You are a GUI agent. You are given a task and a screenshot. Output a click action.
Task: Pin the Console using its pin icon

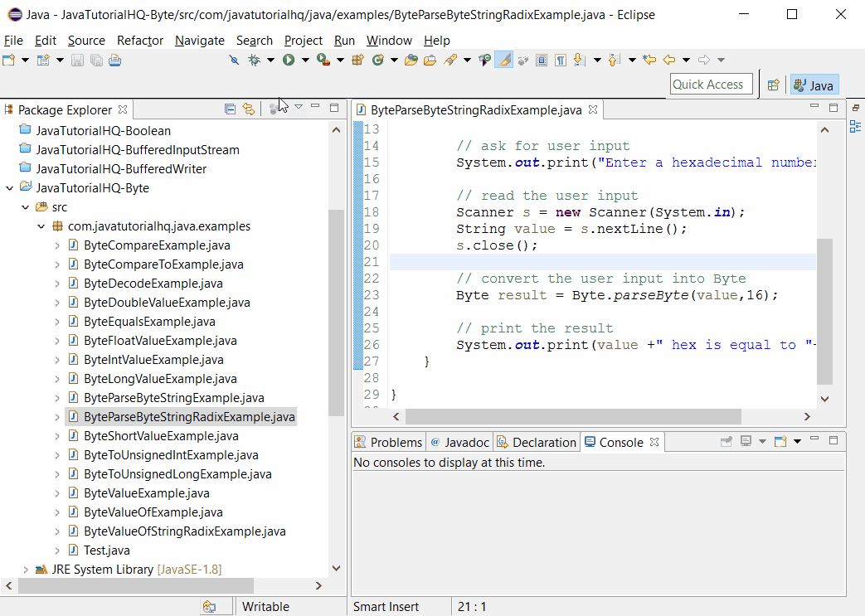point(727,441)
